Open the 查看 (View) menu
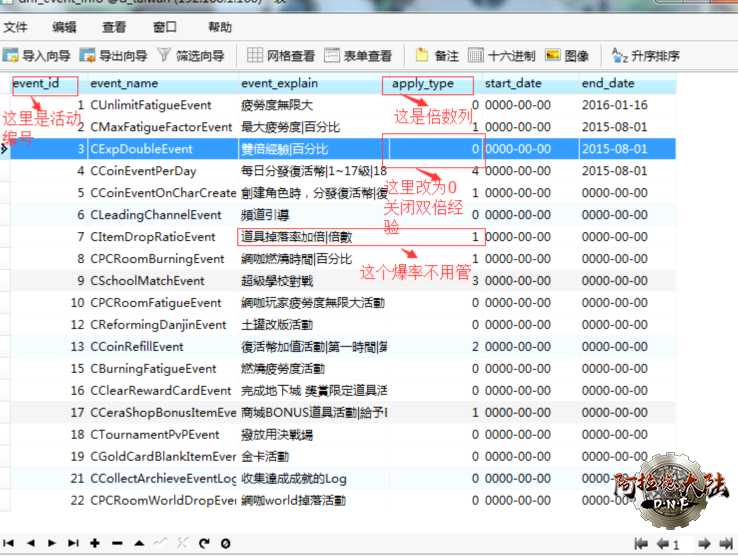 [114, 27]
